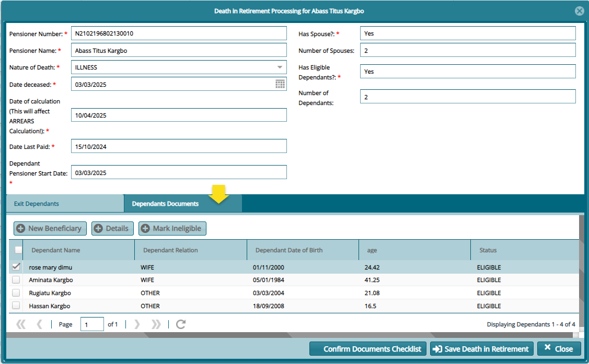Tick the checkbox for Hassan Kargbo
589x364 pixels.
tap(16, 306)
